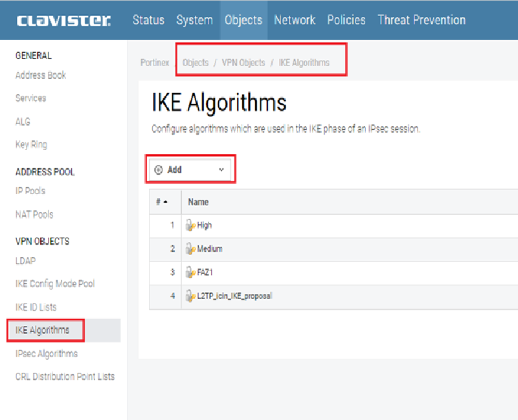Open the Policies menu
Screen dimensions: 518x420
[x=346, y=20]
